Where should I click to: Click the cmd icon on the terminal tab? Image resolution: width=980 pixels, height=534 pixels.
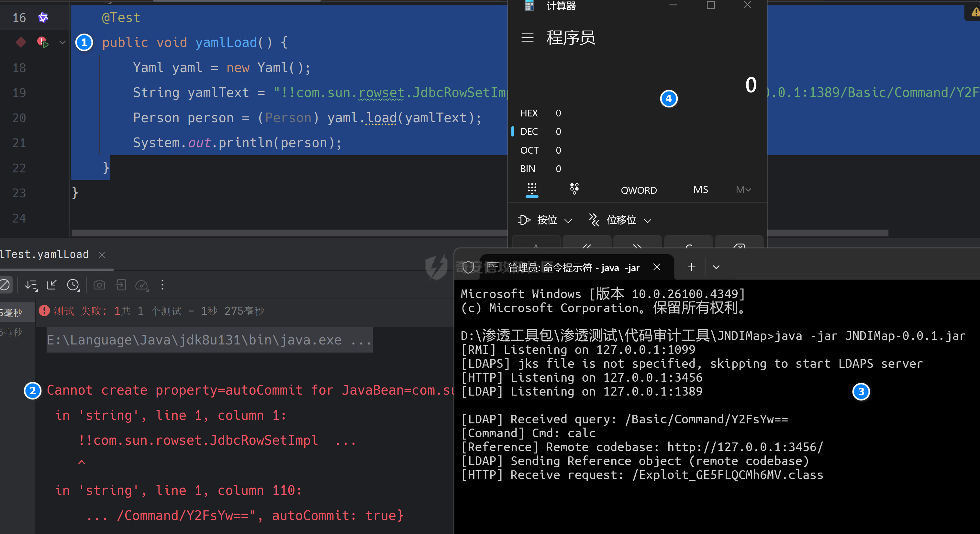pyautogui.click(x=494, y=267)
